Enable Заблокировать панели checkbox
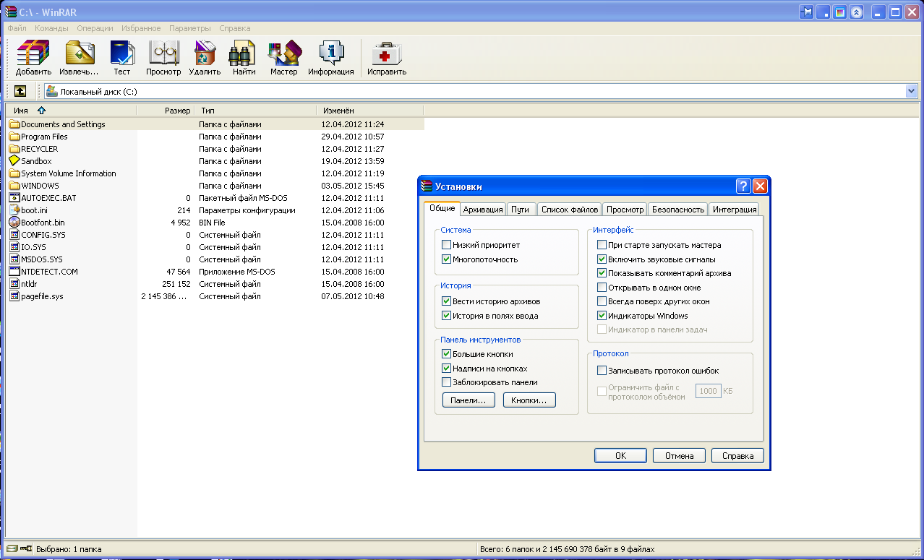The height and width of the screenshot is (560, 924). click(x=446, y=382)
